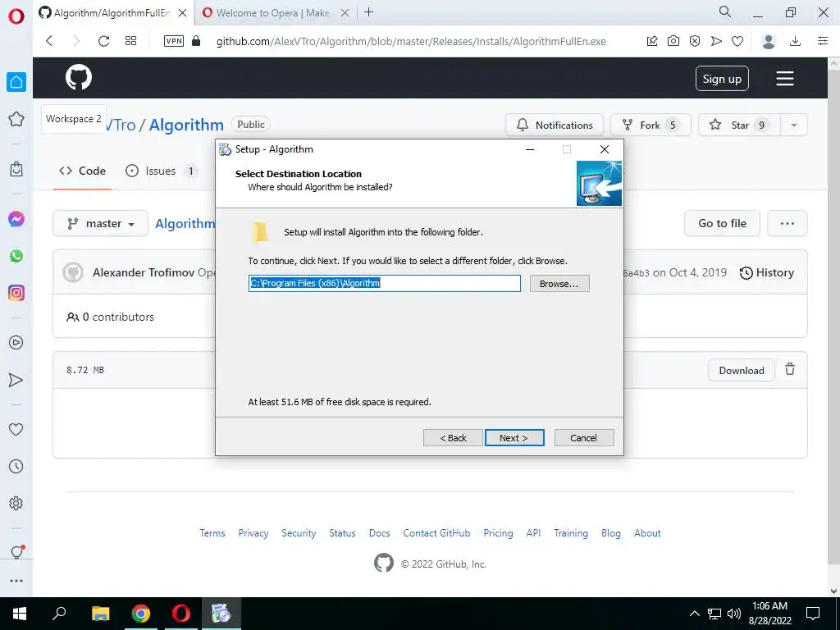Screen dimensions: 840x630
Task: Open Messenger in the sidebar
Action: pyautogui.click(x=16, y=219)
